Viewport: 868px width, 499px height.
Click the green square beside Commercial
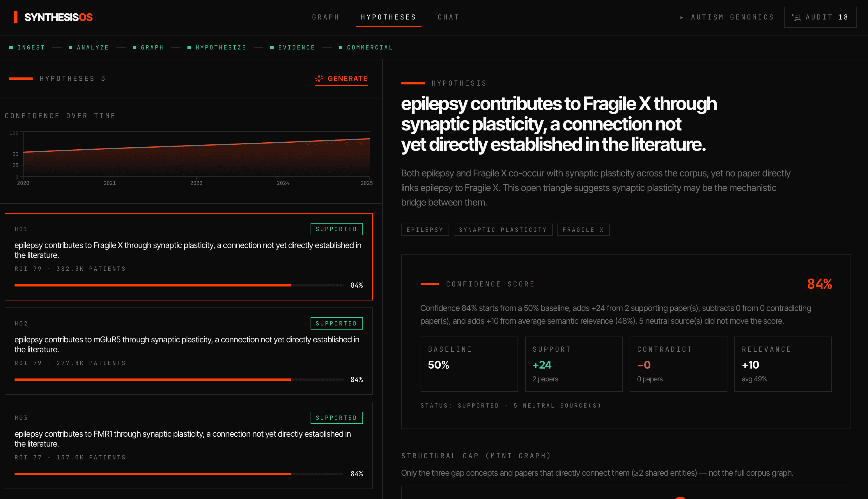click(341, 48)
